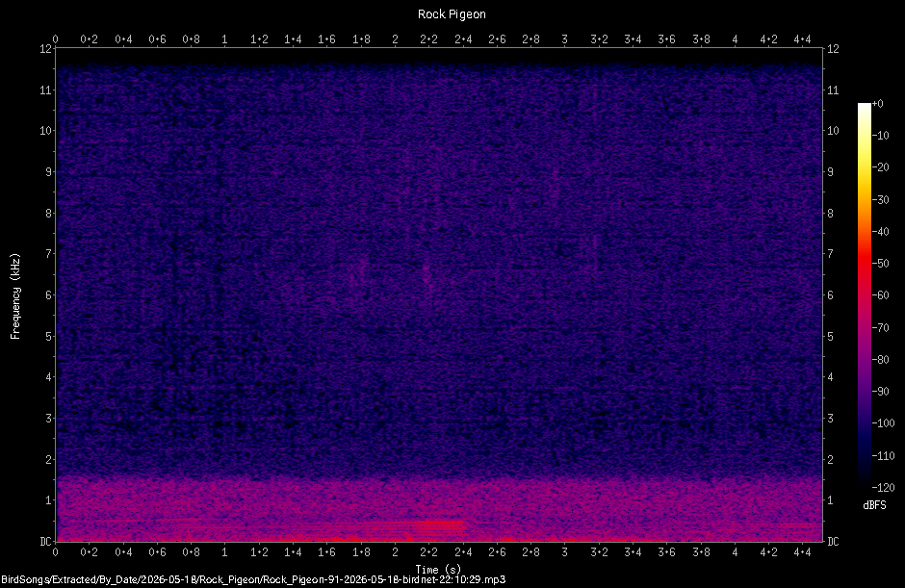Click "4•4" on the upper time axis
Screen dimensions: 905x588
(802, 39)
